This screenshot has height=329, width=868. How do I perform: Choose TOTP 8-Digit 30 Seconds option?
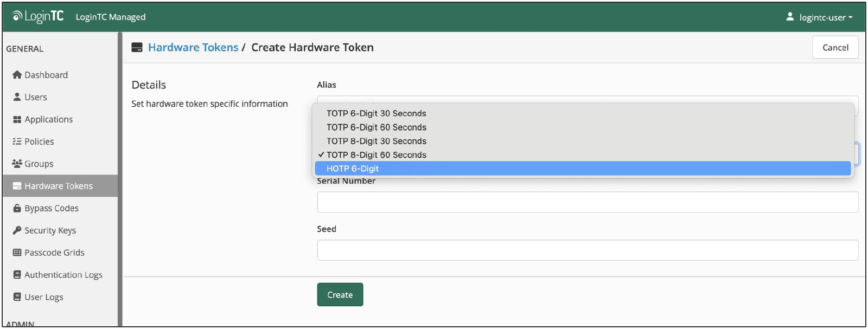[583, 141]
